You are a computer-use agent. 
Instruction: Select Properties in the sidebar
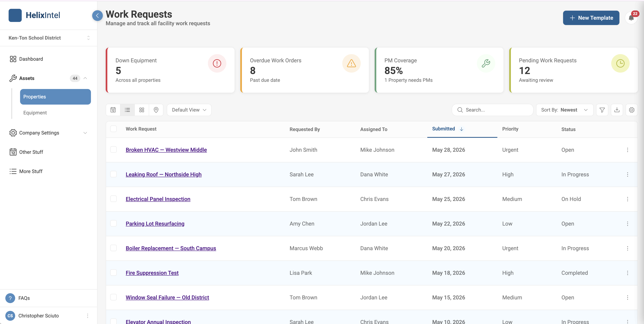(56, 97)
